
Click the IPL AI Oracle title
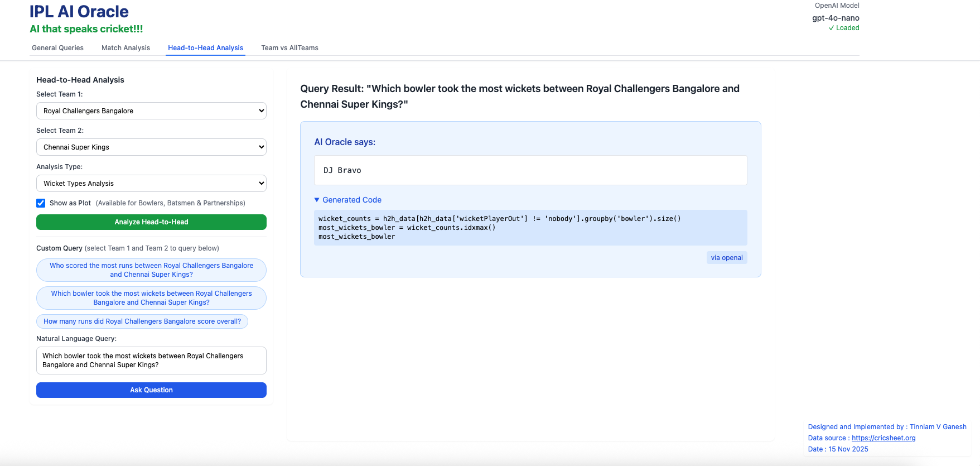point(79,12)
